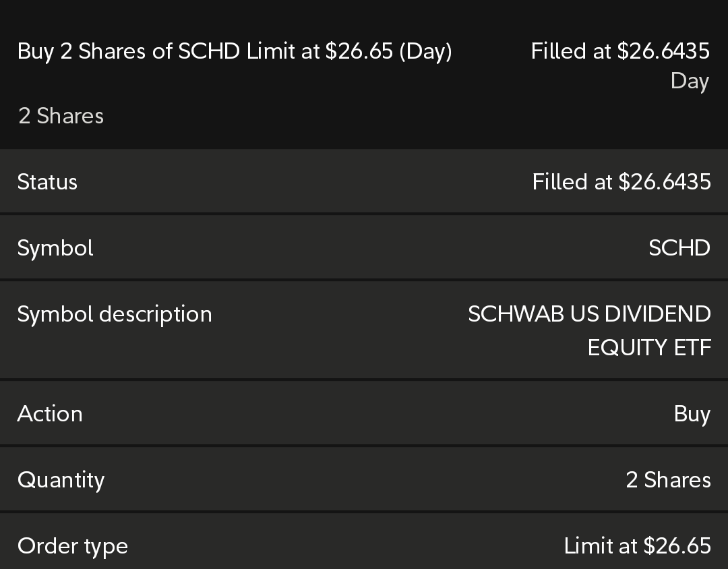Select the Quantity label

point(61,480)
